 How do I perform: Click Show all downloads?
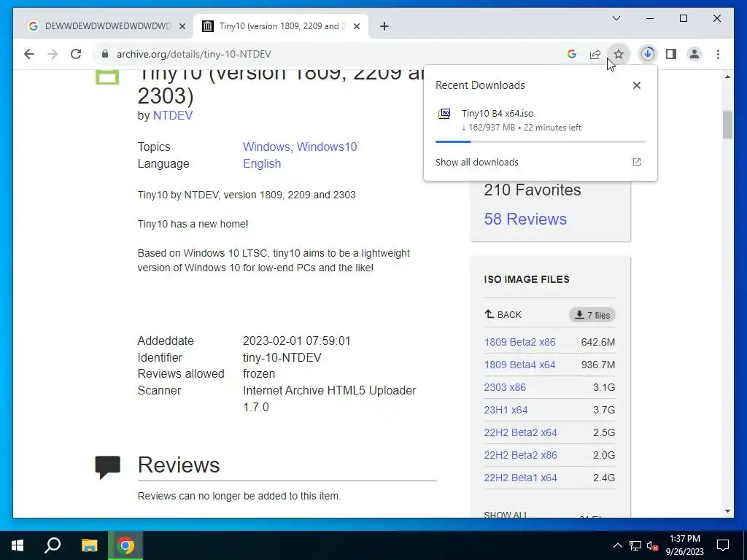[477, 162]
